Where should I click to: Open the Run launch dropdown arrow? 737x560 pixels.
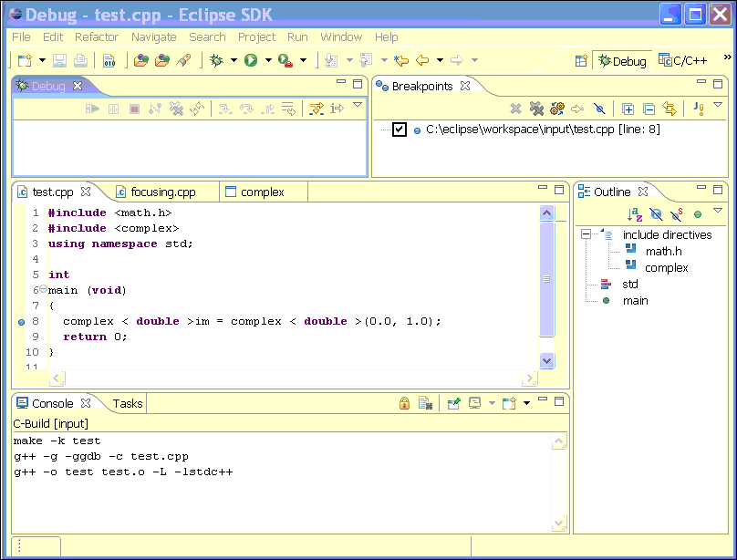coord(268,60)
